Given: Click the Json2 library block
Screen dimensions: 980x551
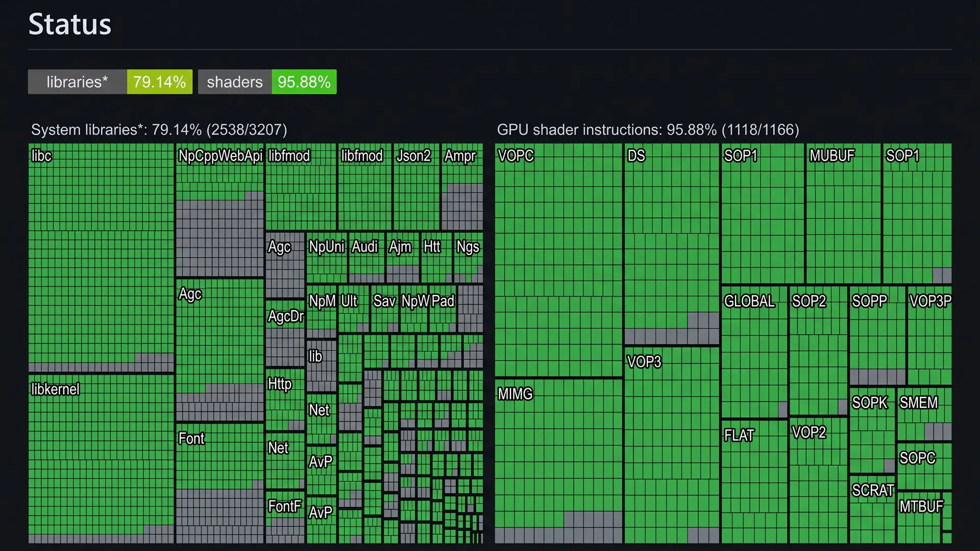Looking at the screenshot, I should pos(416,187).
